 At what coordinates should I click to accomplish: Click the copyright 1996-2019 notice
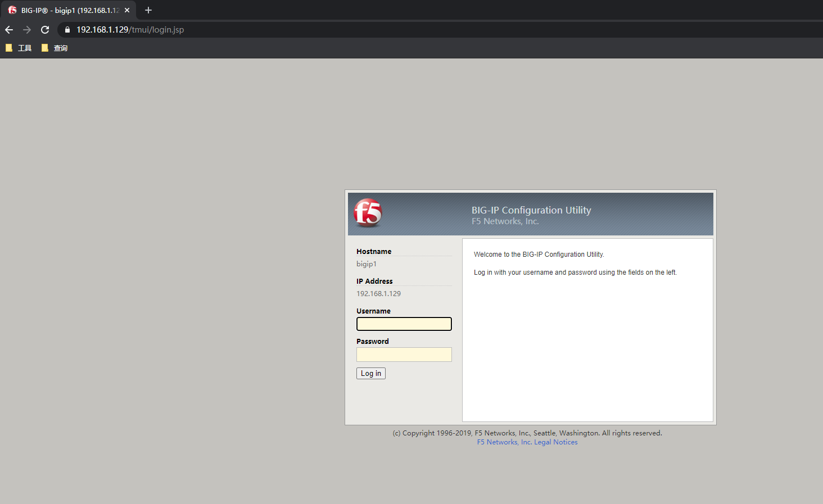[527, 433]
